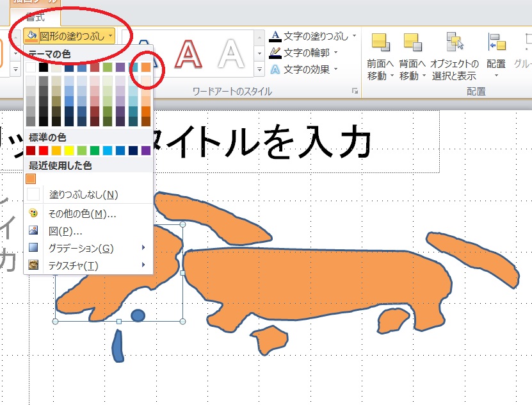
Task: Apply the red outlined WordArt style
Action: coord(188,54)
